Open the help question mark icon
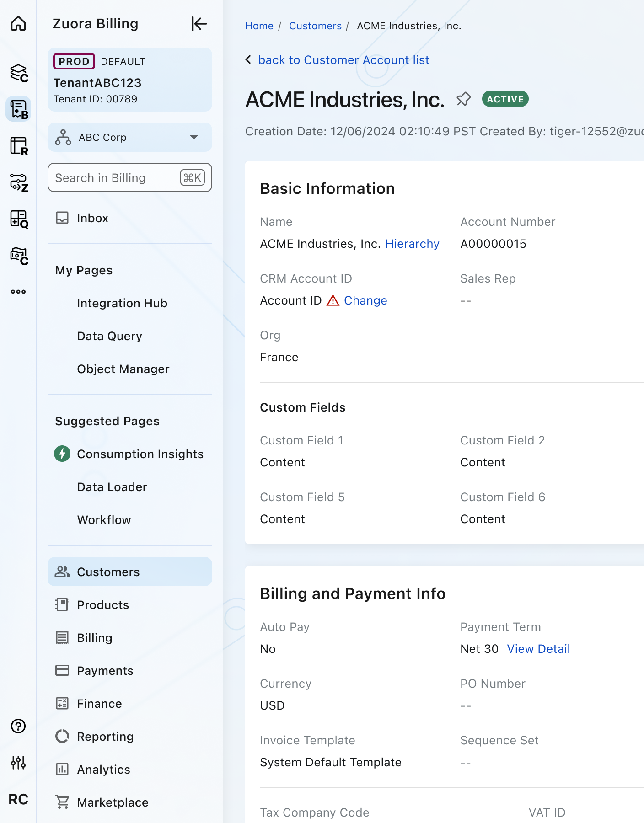 click(18, 726)
